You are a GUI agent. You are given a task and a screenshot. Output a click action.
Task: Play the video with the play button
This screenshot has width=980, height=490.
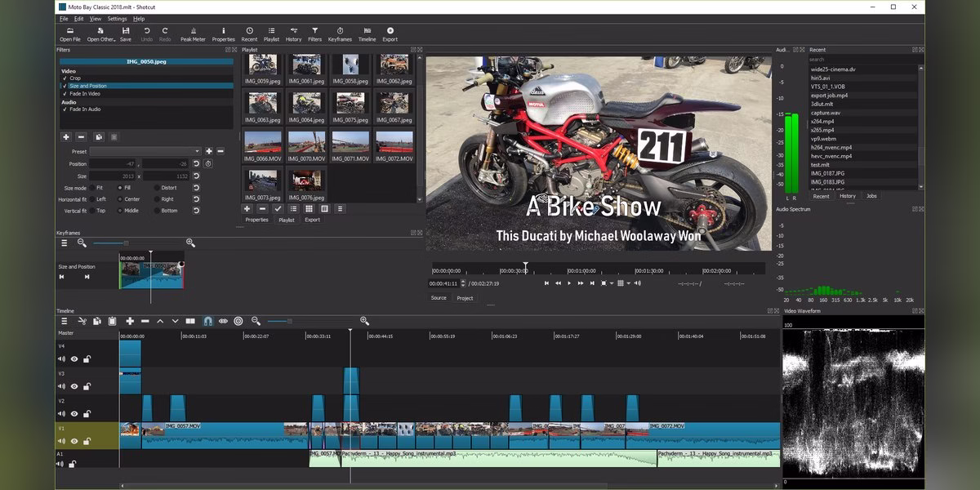click(x=570, y=283)
